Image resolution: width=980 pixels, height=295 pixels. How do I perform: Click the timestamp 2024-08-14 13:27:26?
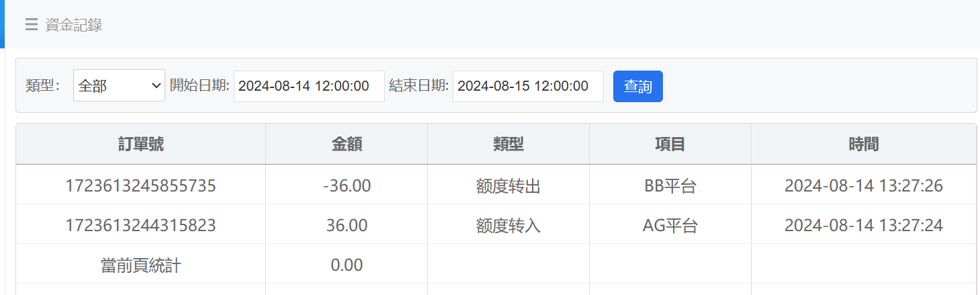(863, 186)
